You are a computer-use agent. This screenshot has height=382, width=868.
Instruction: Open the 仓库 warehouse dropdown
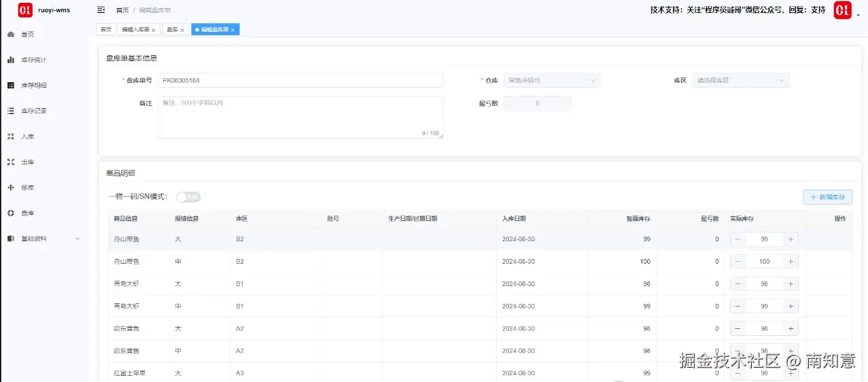tap(552, 80)
